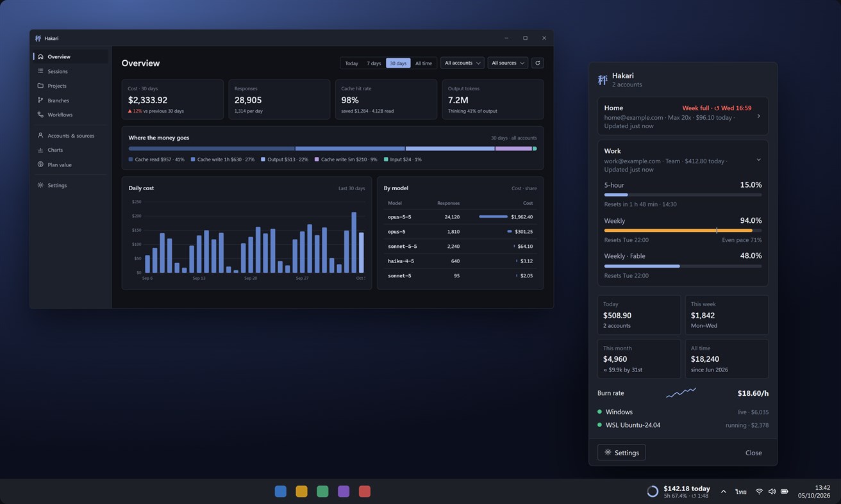
Task: Open Plan value dollar icon
Action: (40, 165)
